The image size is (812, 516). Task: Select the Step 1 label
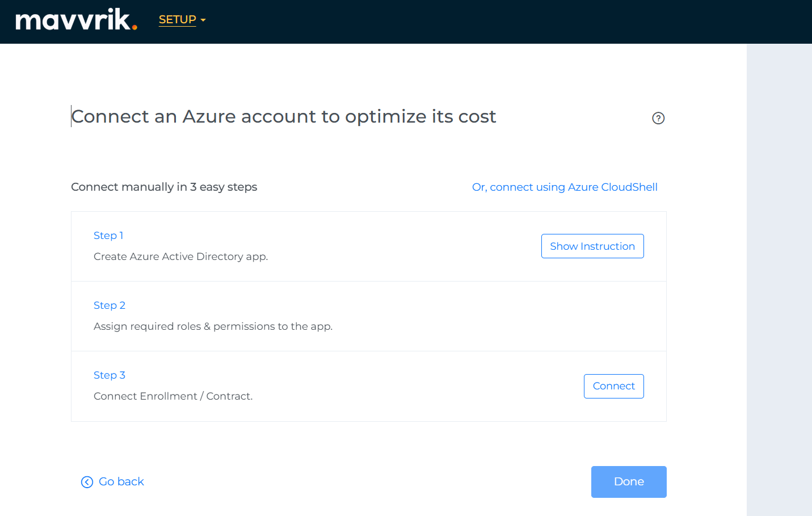(x=108, y=236)
